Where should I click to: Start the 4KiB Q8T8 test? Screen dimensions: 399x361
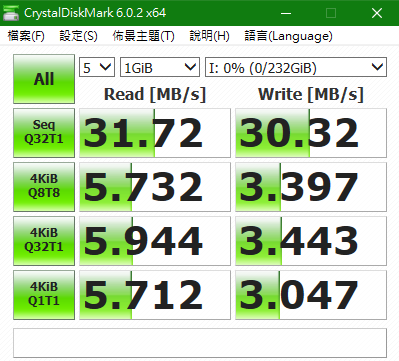[x=44, y=187]
